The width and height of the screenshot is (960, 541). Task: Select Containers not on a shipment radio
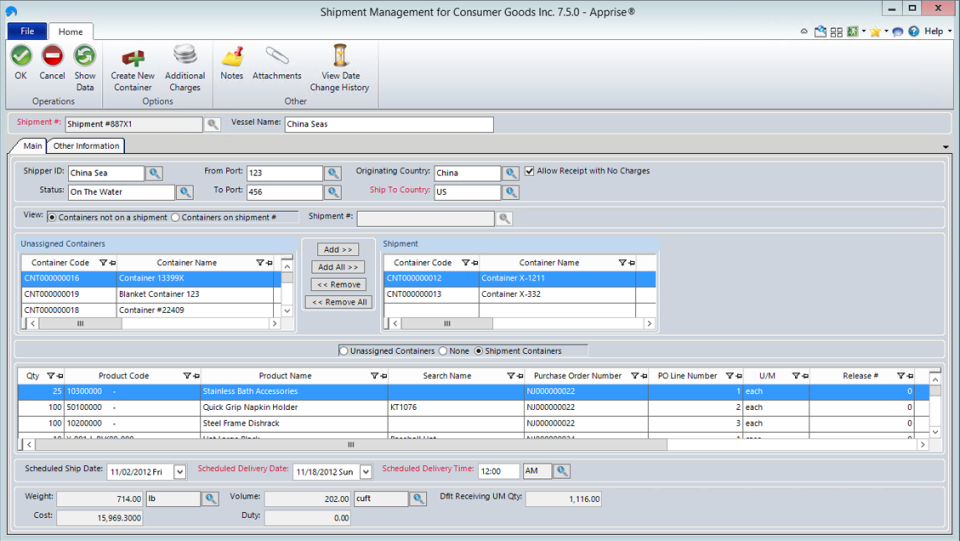(x=52, y=217)
